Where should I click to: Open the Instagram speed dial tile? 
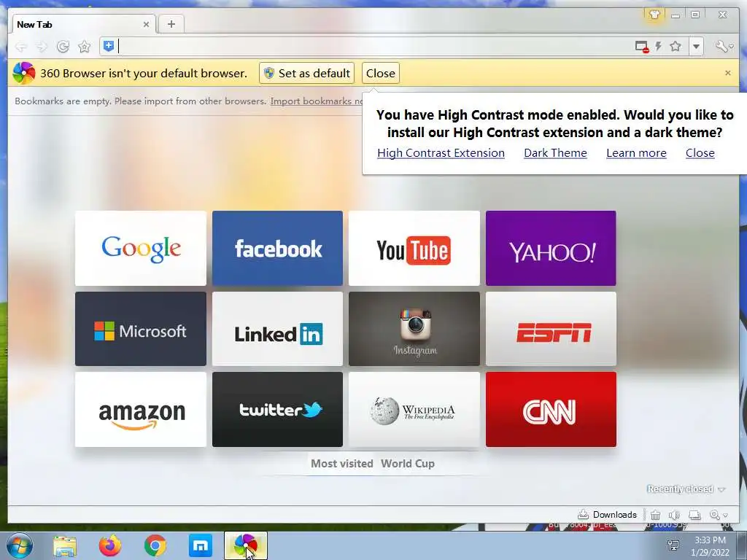tap(414, 329)
